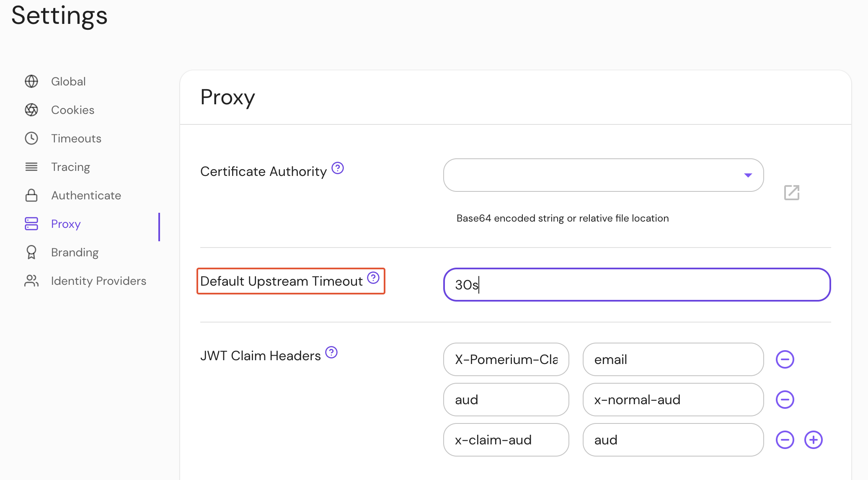Show help for JWT Claim Headers

click(331, 352)
